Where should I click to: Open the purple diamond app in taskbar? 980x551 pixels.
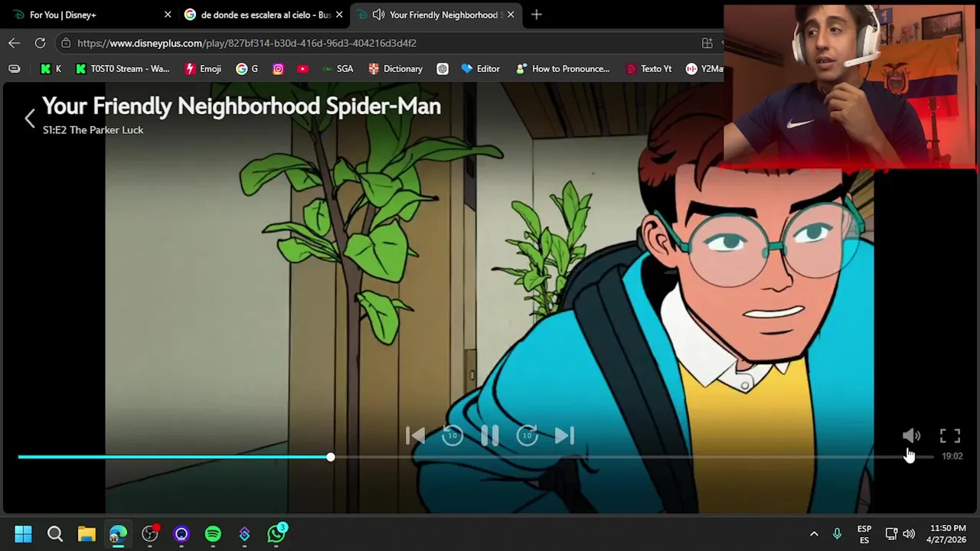pos(244,534)
